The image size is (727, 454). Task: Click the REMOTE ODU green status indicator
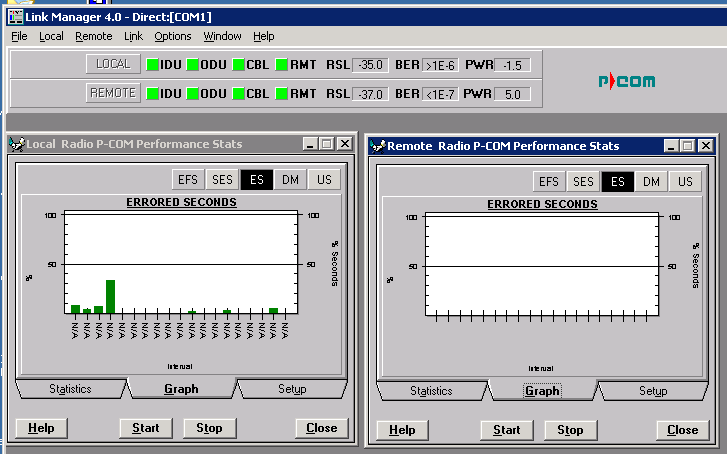click(x=194, y=94)
